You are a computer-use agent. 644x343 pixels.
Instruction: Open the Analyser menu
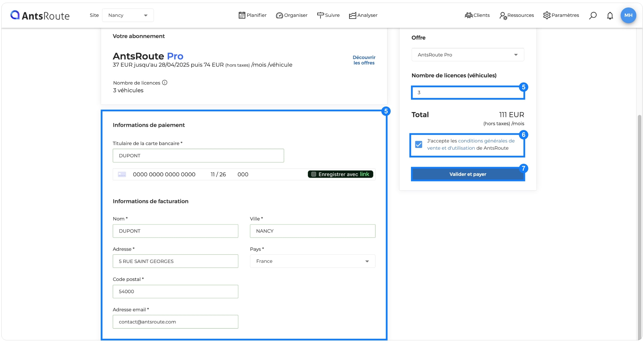coord(363,15)
